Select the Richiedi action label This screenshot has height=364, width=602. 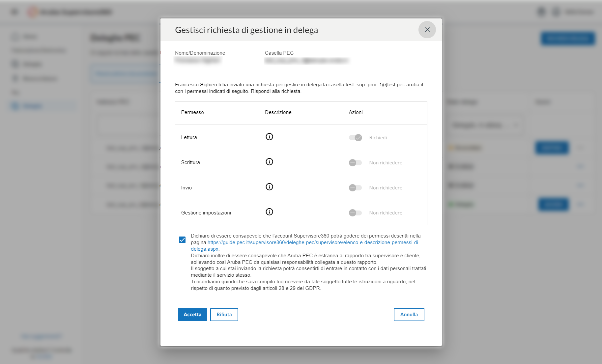[x=378, y=138]
